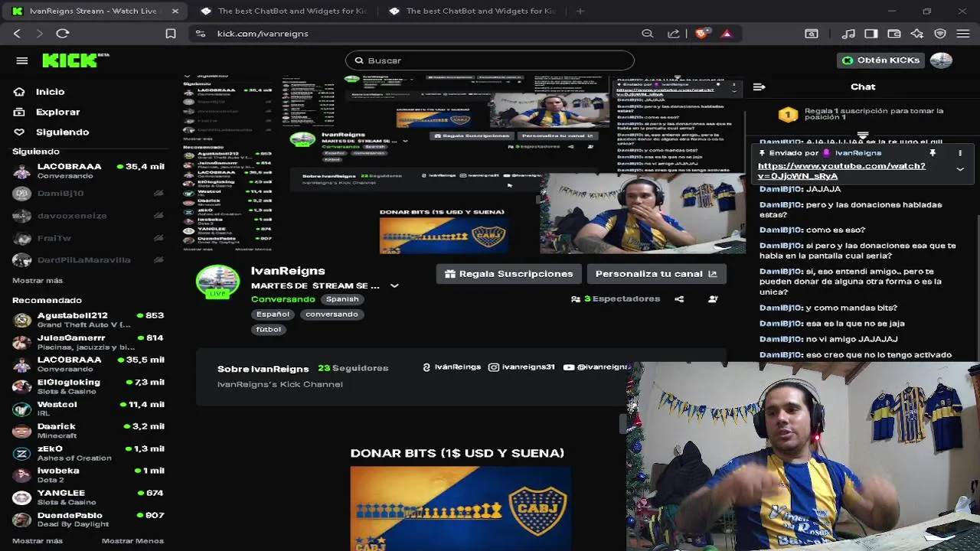Screen dimensions: 980x551
Task: Open the Brave wallet icon
Action: (x=894, y=34)
